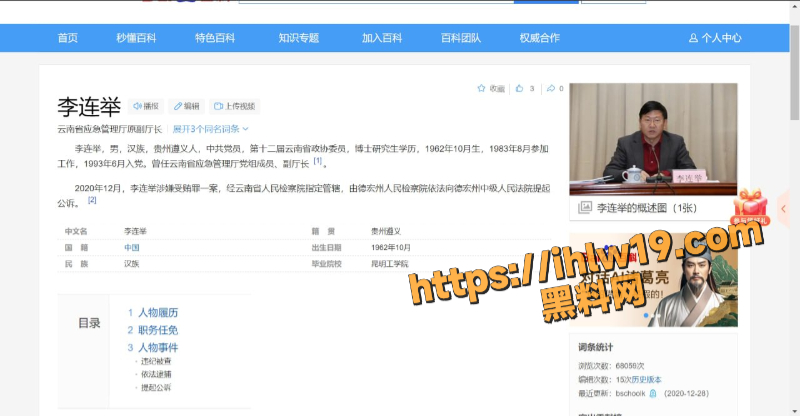This screenshot has height=416, width=800.
Task: Expand 展开3个同名词条 dropdown
Action: 210,129
